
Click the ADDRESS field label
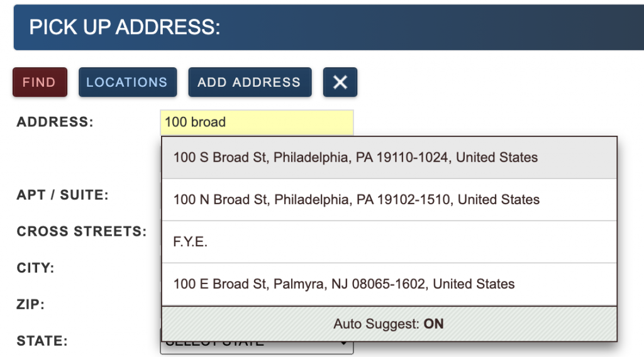(x=55, y=122)
